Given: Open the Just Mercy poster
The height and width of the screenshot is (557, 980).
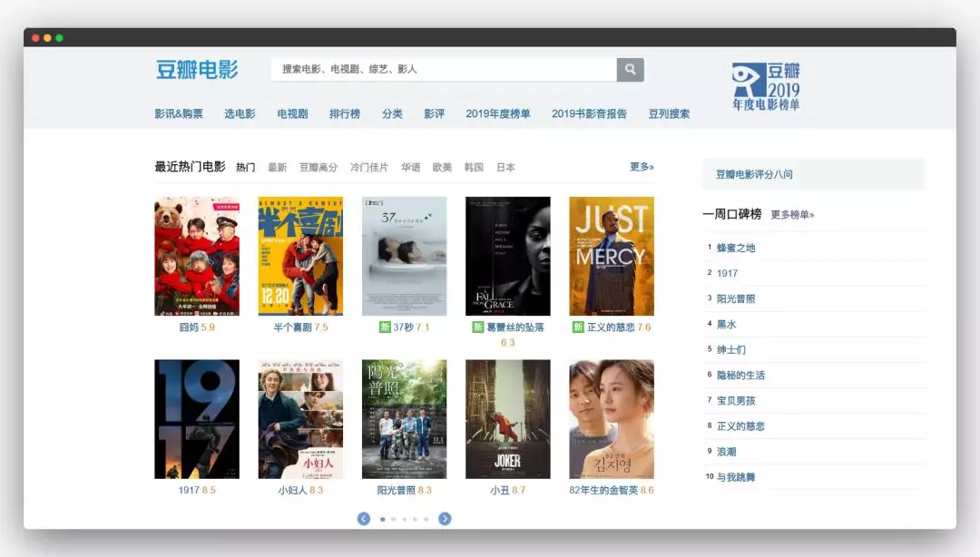Looking at the screenshot, I should pos(612,257).
